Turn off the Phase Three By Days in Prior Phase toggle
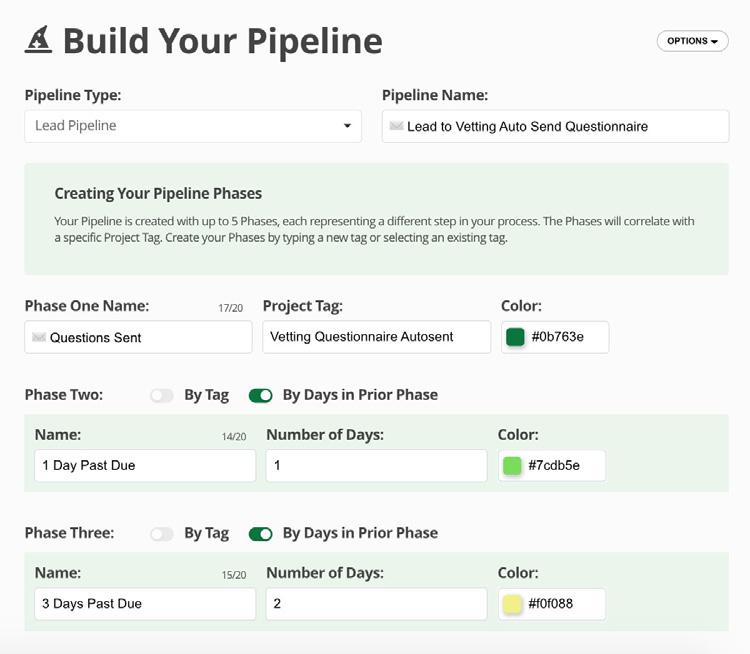750x654 pixels. pos(260,534)
